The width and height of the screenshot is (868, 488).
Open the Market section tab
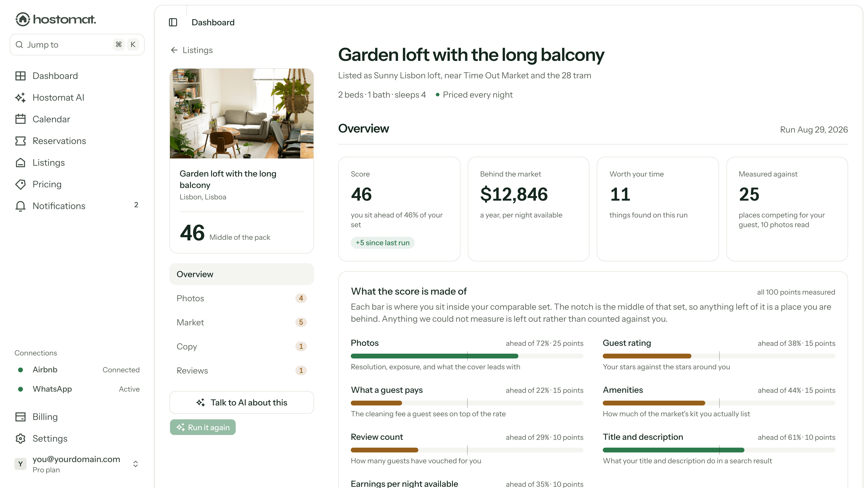pos(242,322)
